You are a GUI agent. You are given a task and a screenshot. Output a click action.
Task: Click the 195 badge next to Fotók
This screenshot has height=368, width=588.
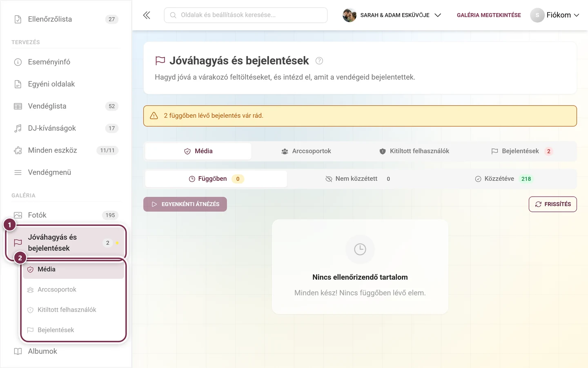pyautogui.click(x=110, y=215)
